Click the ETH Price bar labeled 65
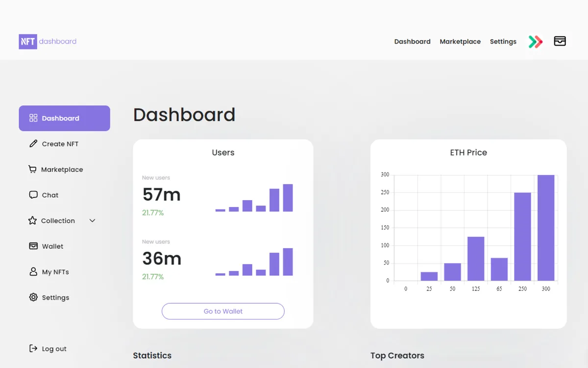Viewport: 588px width, 368px height. click(499, 269)
